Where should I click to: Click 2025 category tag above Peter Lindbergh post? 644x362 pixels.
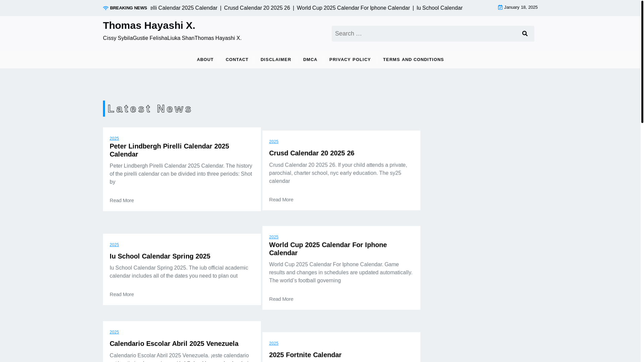point(114,138)
